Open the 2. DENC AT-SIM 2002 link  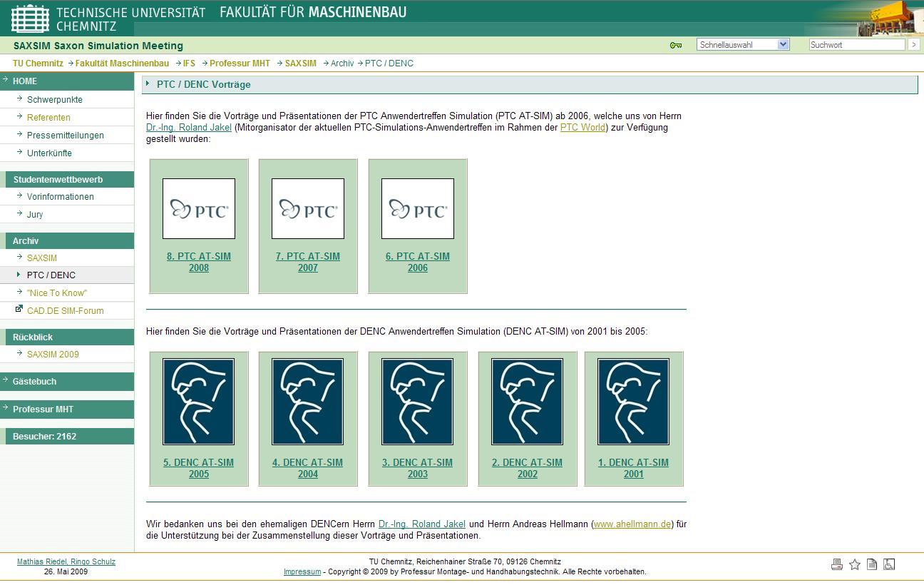(528, 468)
